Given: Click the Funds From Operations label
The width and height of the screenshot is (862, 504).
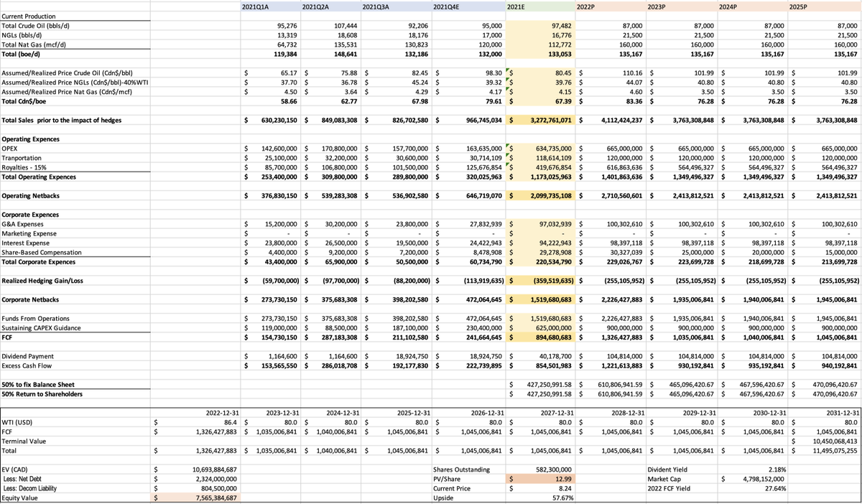Looking at the screenshot, I should (x=36, y=318).
